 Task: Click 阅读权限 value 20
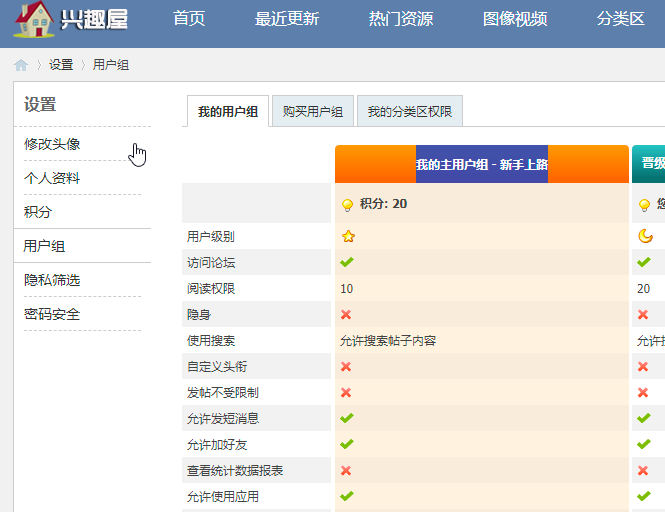tap(643, 288)
